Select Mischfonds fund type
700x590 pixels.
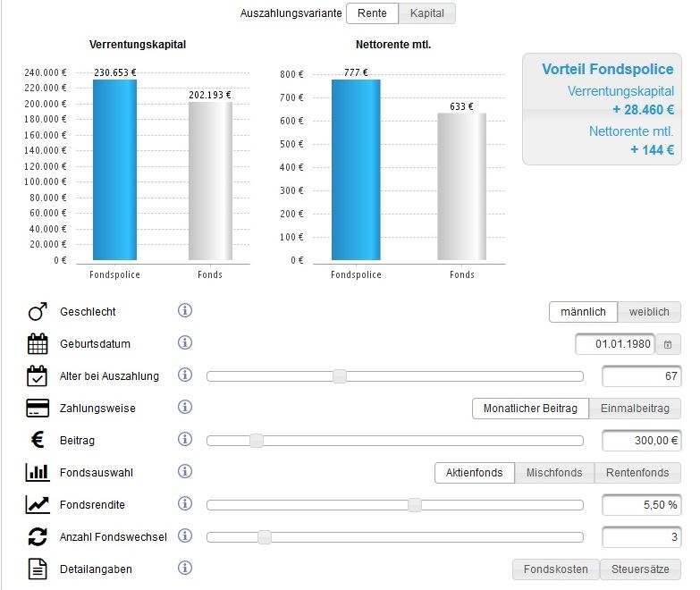(554, 473)
